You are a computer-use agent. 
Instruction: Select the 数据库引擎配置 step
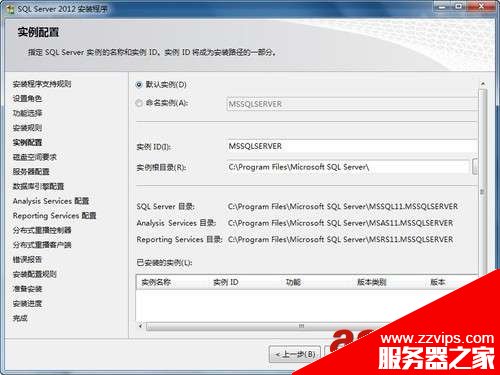(38, 187)
